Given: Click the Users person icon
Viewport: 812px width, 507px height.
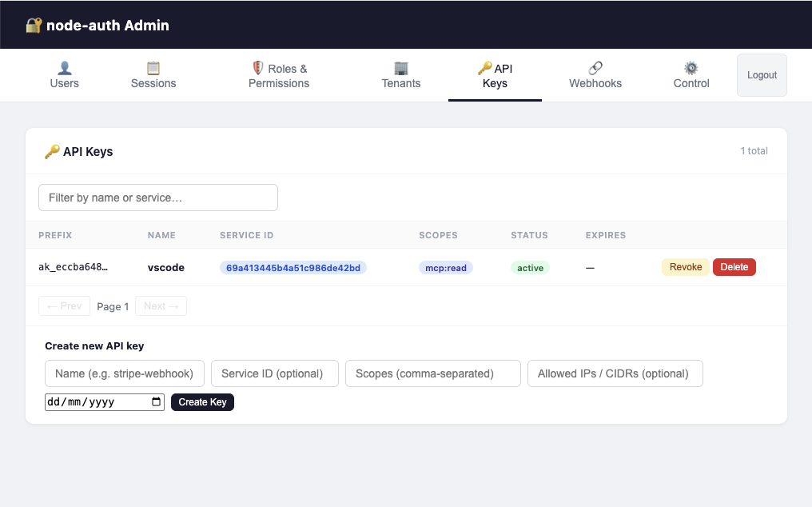Looking at the screenshot, I should coord(65,66).
